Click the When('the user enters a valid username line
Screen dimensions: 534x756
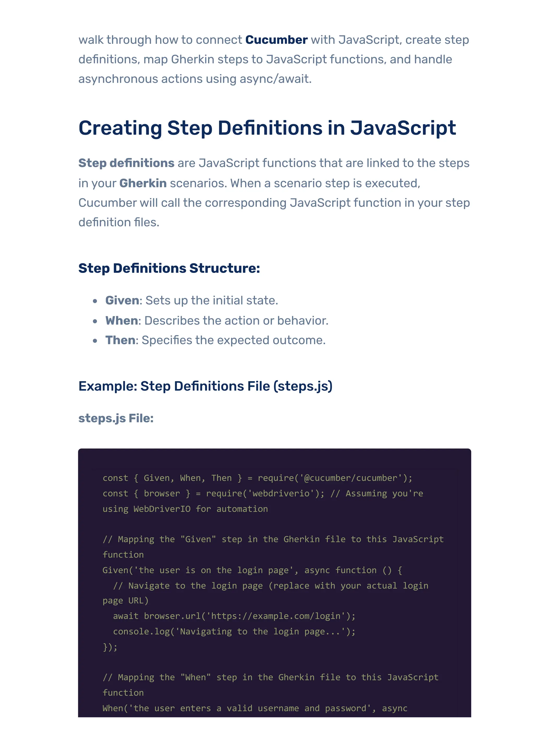pos(255,708)
